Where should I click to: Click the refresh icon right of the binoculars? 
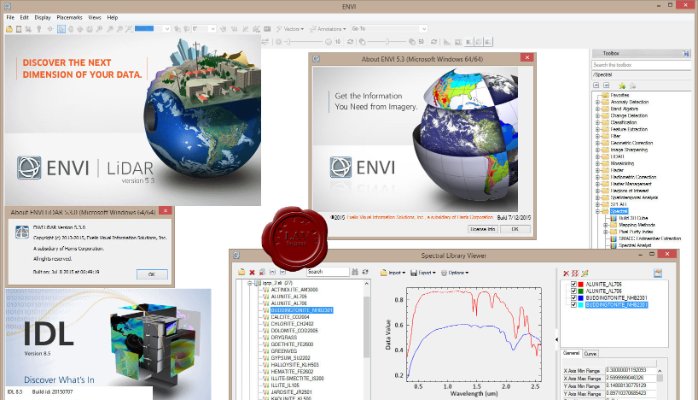pyautogui.click(x=365, y=271)
